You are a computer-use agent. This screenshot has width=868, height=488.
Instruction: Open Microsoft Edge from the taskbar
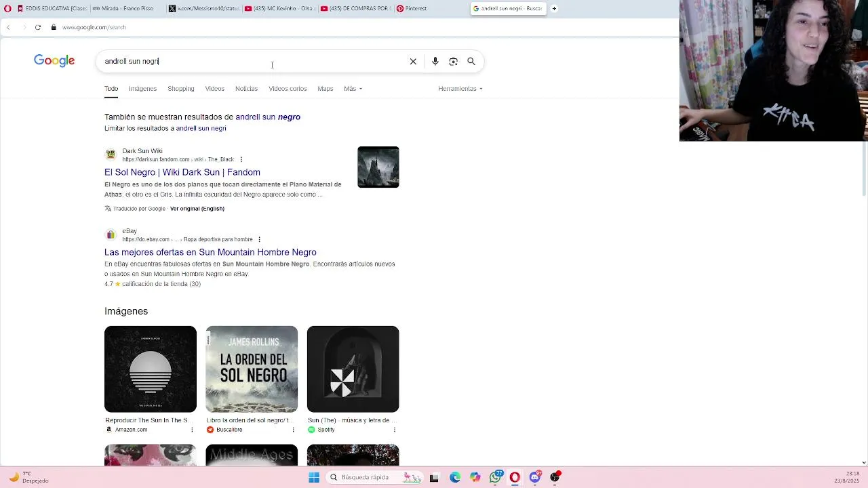(455, 477)
